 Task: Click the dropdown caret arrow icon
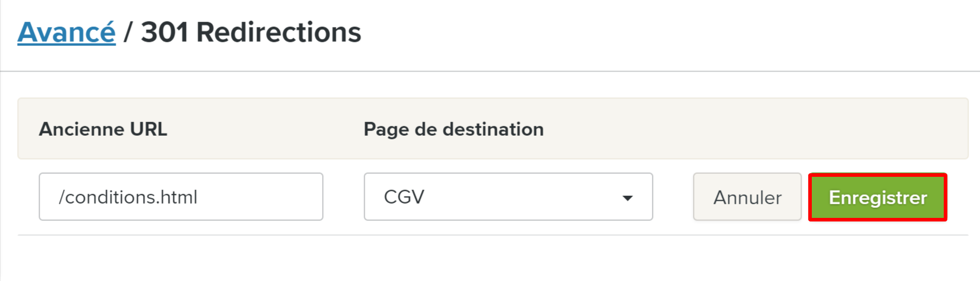pyautogui.click(x=628, y=198)
